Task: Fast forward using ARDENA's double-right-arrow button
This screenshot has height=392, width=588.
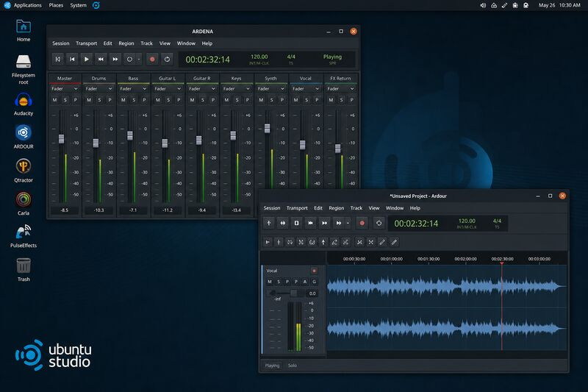Action: pyautogui.click(x=115, y=60)
